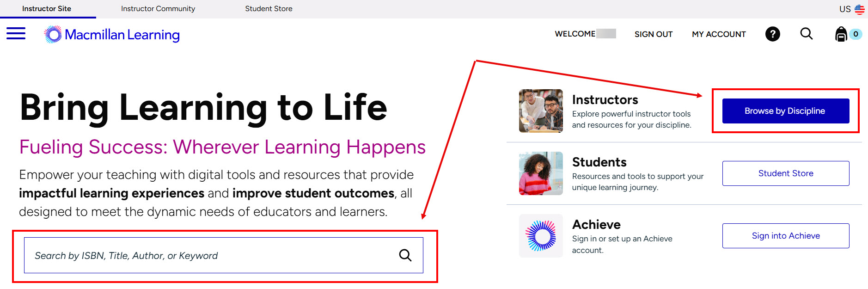
Task: Go to the Student Store tab
Action: (269, 9)
